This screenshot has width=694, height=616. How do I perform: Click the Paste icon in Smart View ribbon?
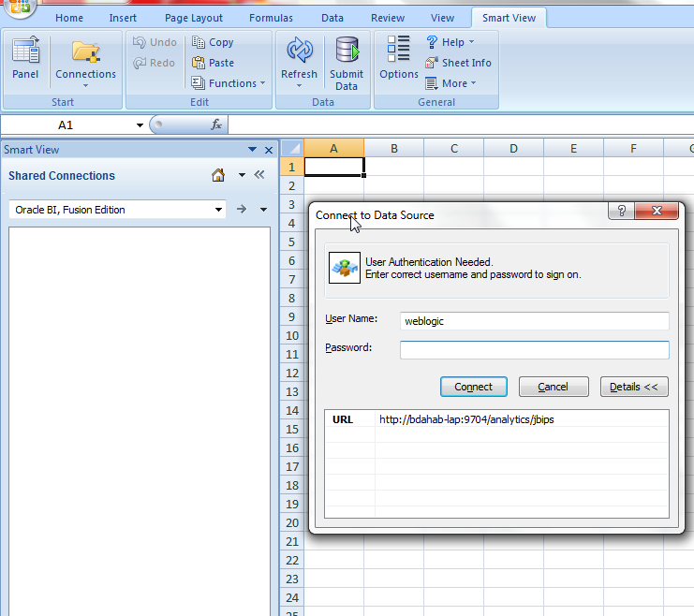[199, 63]
